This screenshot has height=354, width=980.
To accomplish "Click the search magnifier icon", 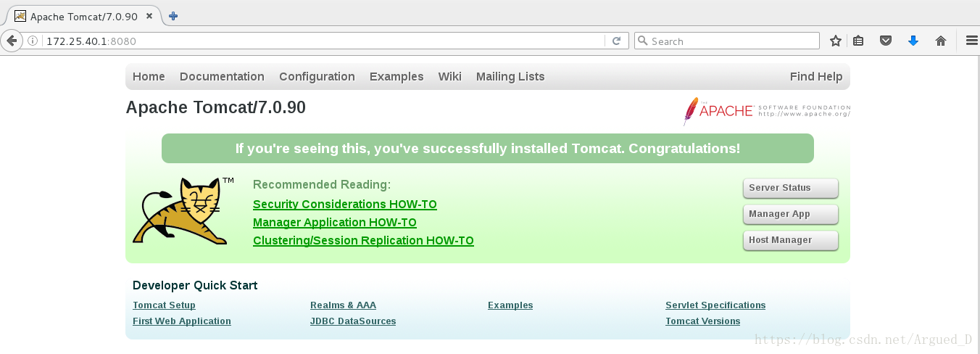I will coord(642,41).
